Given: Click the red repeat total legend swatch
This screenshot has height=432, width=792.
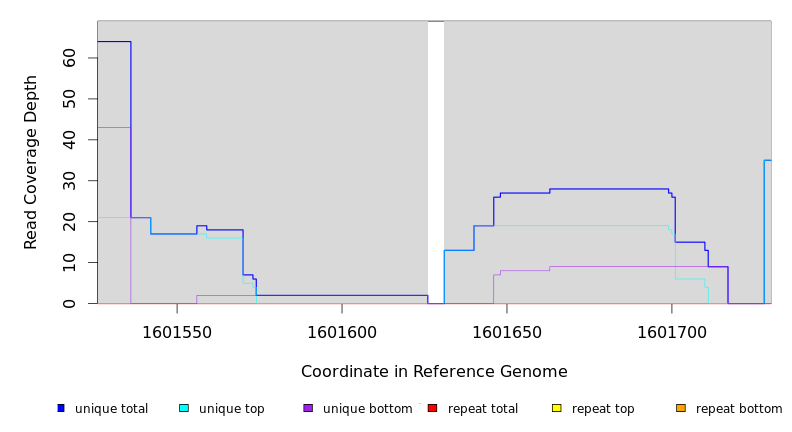Looking at the screenshot, I should [432, 408].
